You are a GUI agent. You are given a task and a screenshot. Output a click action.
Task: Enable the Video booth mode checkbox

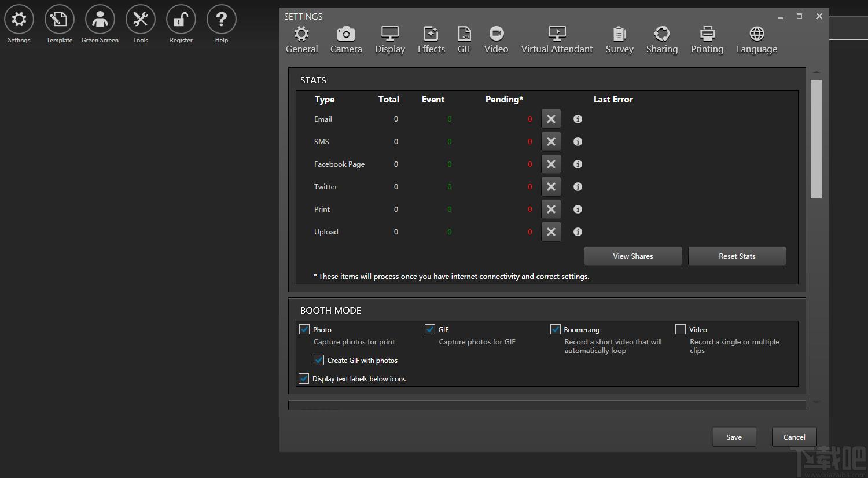click(x=681, y=329)
